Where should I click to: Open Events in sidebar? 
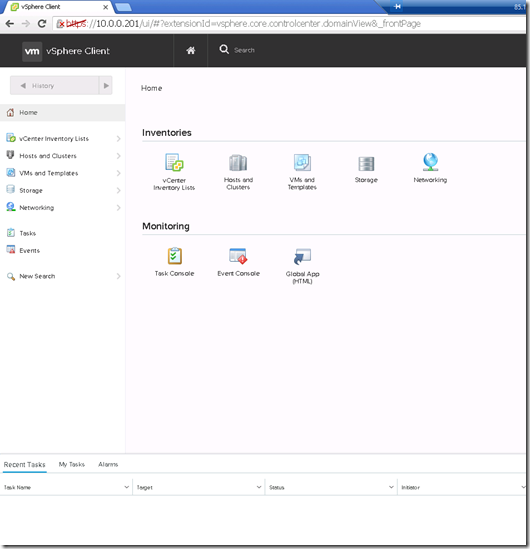30,250
